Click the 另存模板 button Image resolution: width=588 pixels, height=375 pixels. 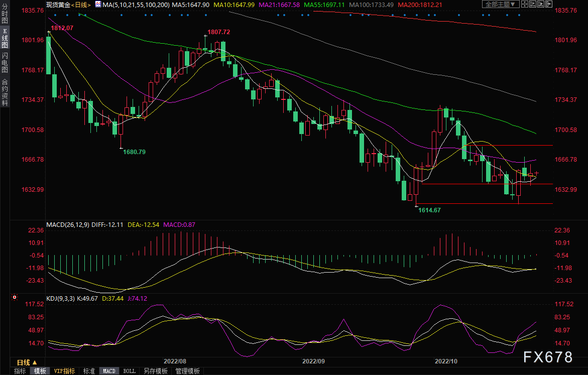point(155,371)
